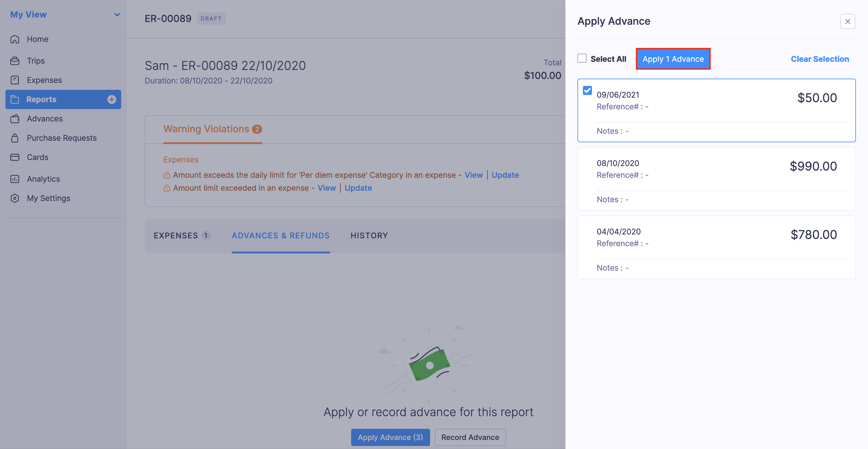868x449 pixels.
Task: View Analytics
Action: (x=43, y=179)
